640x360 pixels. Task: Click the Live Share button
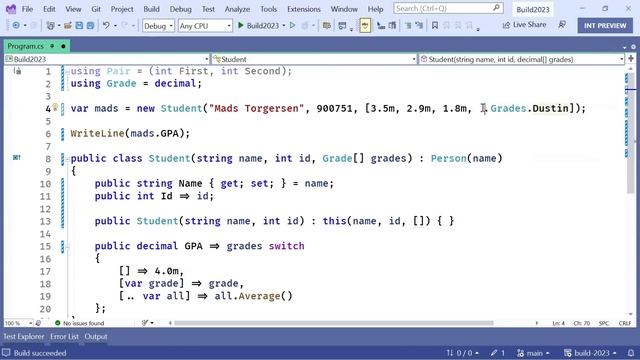pyautogui.click(x=524, y=25)
